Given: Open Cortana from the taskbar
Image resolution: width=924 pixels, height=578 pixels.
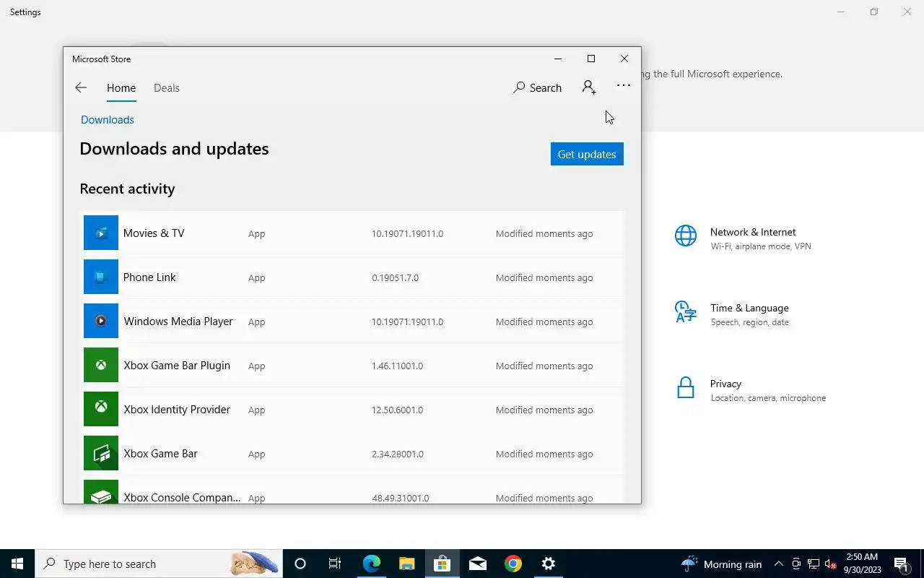Looking at the screenshot, I should [x=300, y=564].
